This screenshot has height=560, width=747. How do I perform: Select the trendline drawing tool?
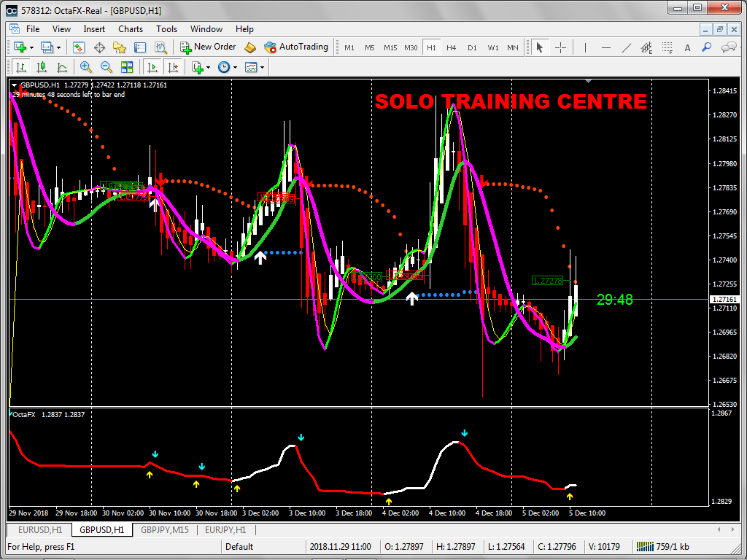click(x=626, y=47)
